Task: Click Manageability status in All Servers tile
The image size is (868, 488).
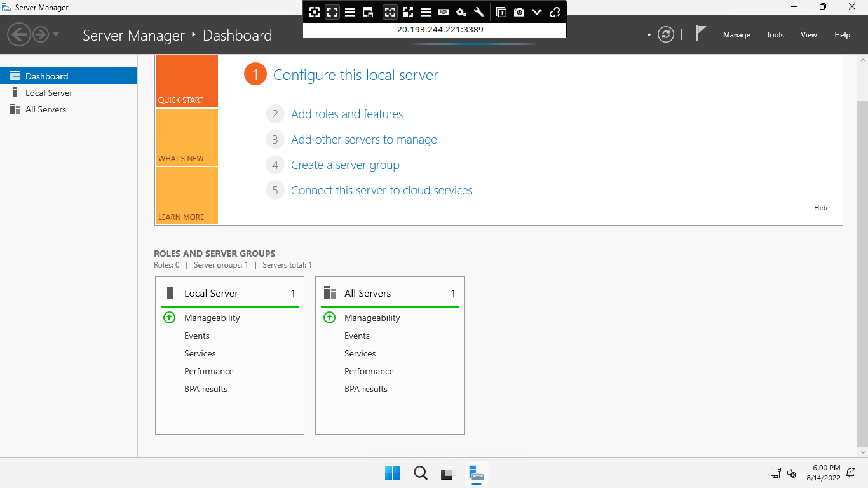Action: (x=372, y=318)
